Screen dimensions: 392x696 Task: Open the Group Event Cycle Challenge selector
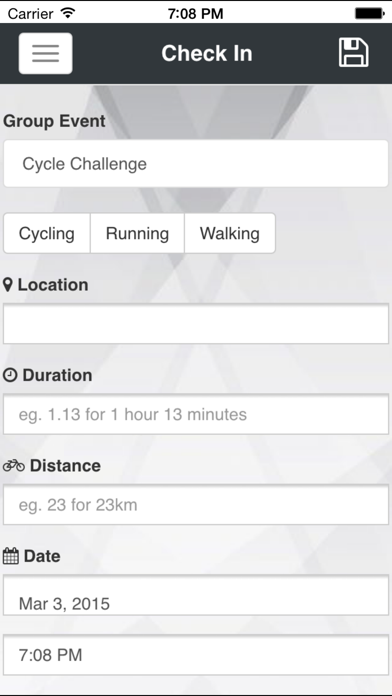click(196, 164)
